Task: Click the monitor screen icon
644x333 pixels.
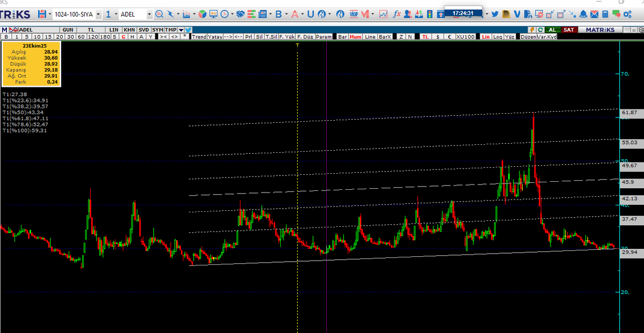Action: pyautogui.click(x=213, y=14)
